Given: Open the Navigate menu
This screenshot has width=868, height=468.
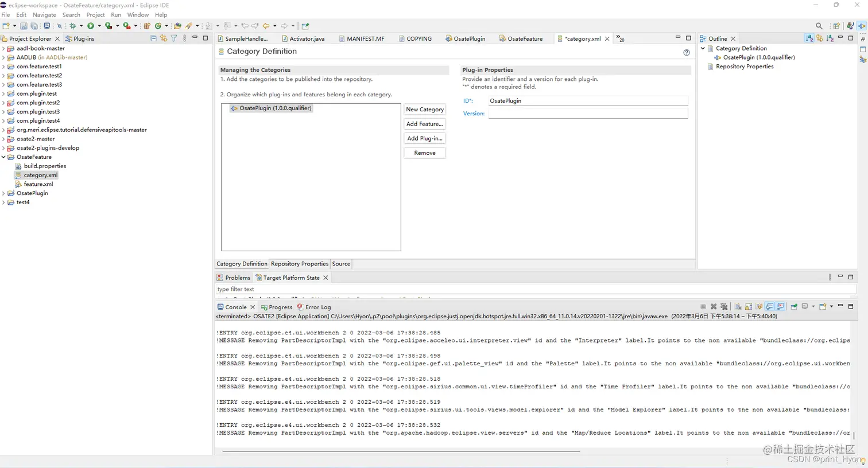Looking at the screenshot, I should click(x=44, y=14).
